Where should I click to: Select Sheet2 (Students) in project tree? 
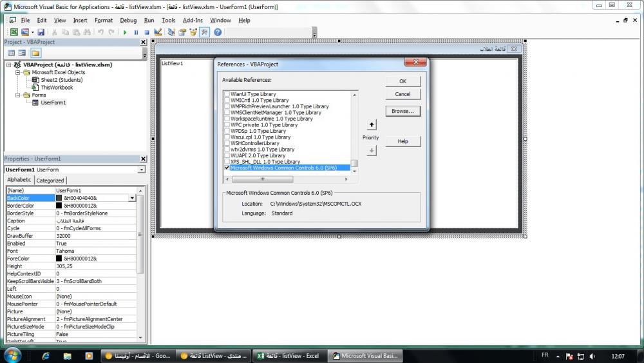click(x=62, y=80)
